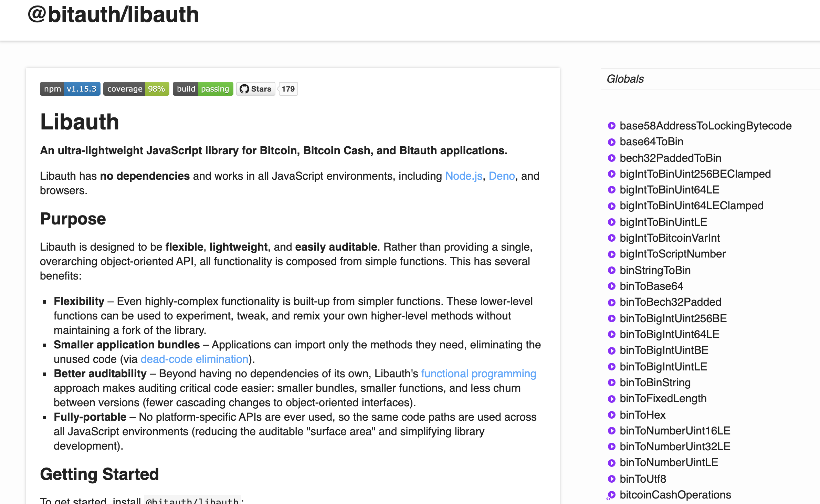Open the Deno link
This screenshot has width=820, height=504.
(x=502, y=176)
